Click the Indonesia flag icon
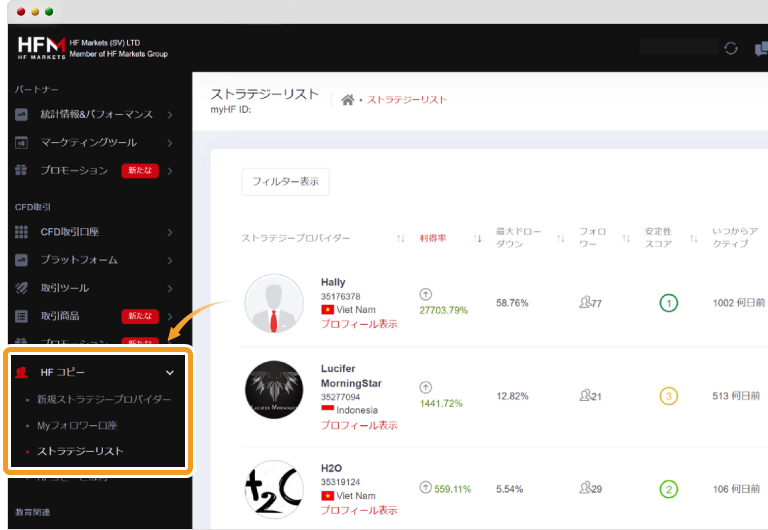Viewport: 768px width, 530px height. 327,410
